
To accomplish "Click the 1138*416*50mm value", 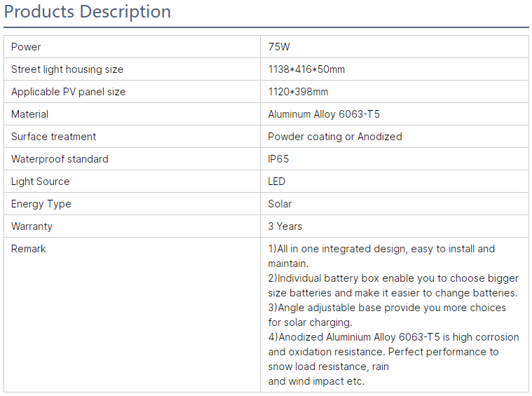I will coord(306,69).
